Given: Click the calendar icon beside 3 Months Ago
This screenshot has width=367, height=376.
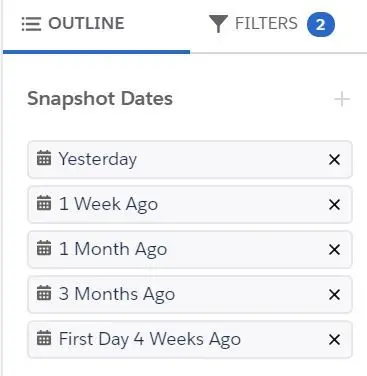Looking at the screenshot, I should click(44, 293).
